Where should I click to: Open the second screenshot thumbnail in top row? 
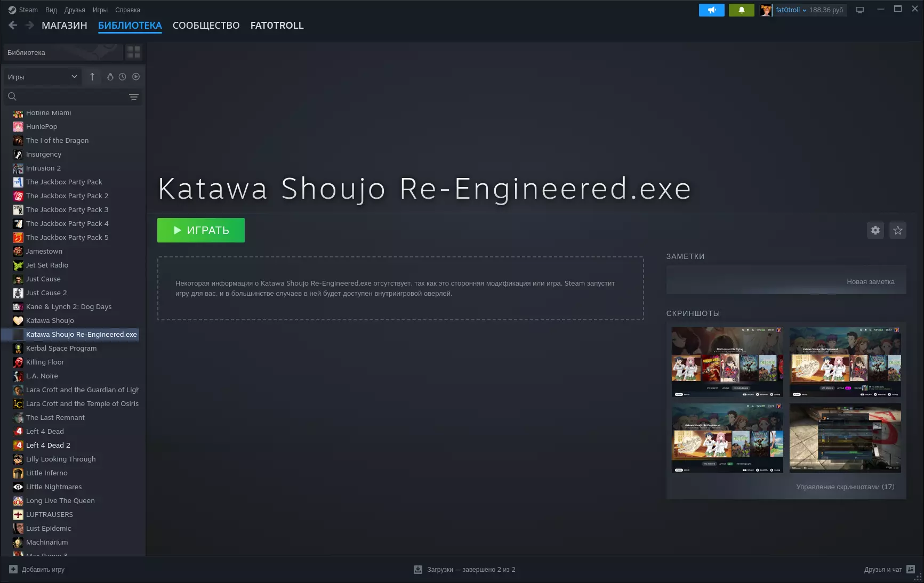point(846,362)
